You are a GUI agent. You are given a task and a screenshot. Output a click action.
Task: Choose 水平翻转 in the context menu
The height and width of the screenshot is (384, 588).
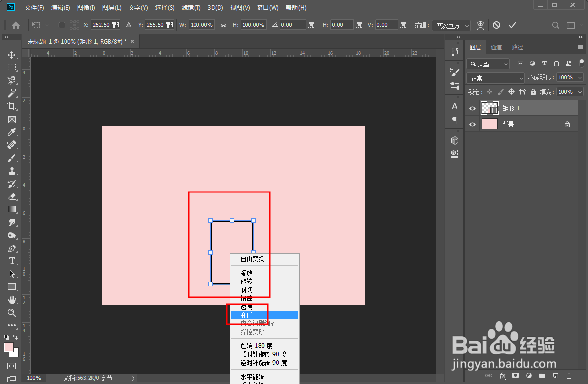tap(265, 377)
